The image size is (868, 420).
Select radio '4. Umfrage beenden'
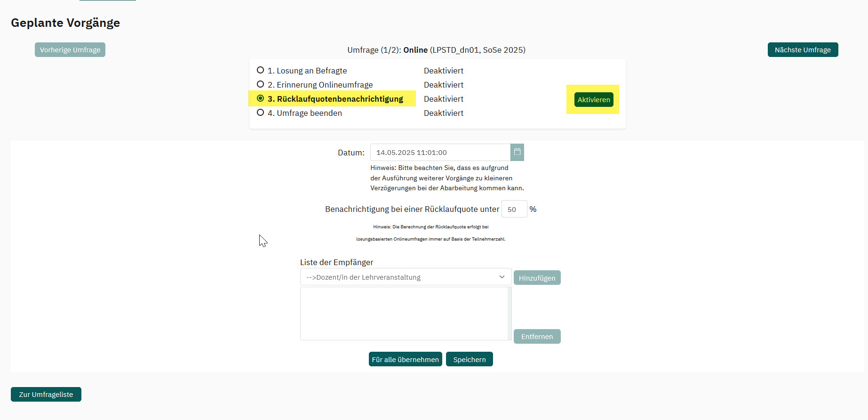coord(260,113)
